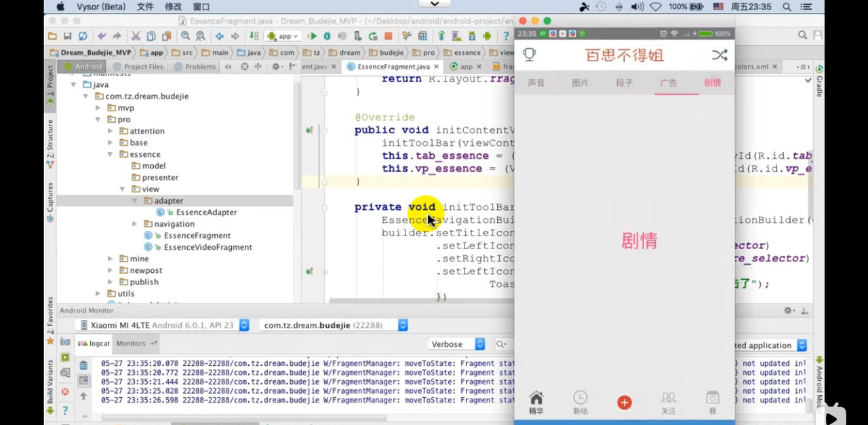Open the Verbose log level dropdown

[457, 344]
